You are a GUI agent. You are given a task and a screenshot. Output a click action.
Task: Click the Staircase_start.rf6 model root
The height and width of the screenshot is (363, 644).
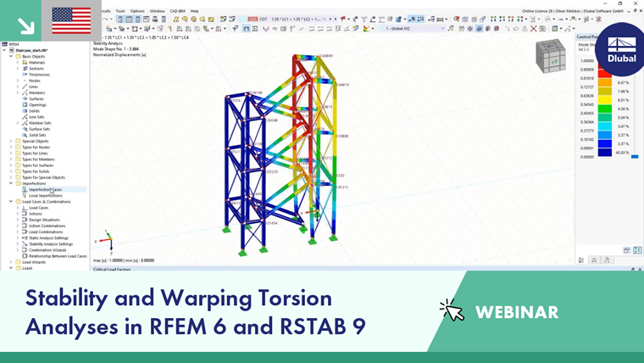[31, 50]
